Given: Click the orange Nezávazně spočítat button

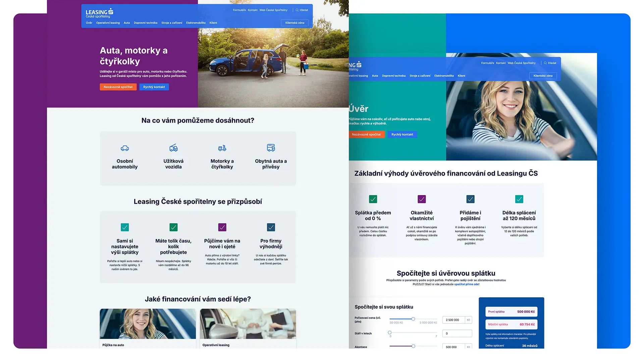Looking at the screenshot, I should (x=118, y=87).
